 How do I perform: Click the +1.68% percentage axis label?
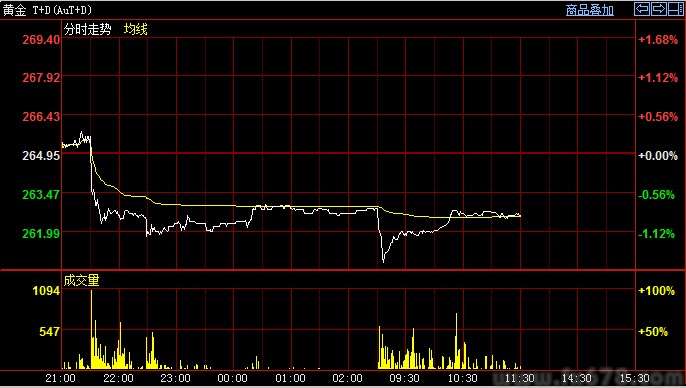pos(658,39)
